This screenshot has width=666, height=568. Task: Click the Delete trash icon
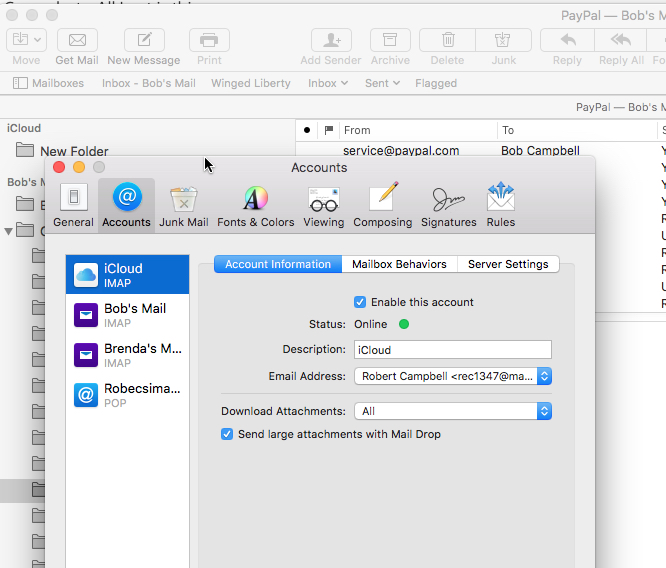448,40
